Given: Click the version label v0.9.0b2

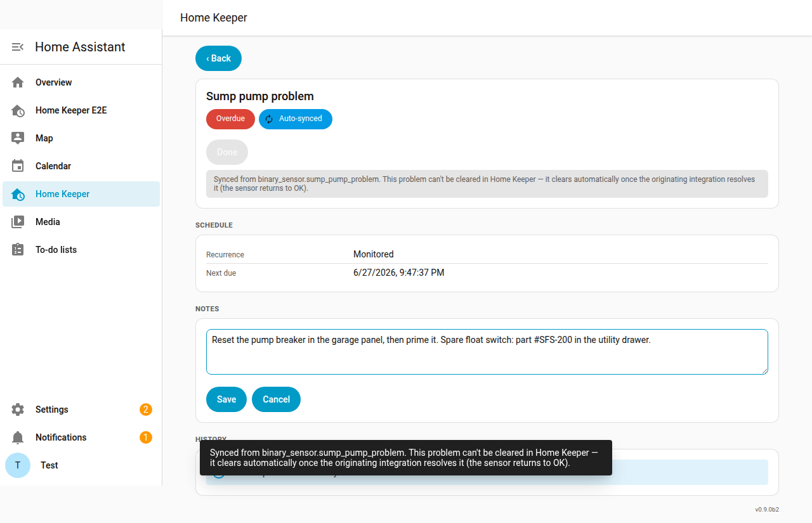Looking at the screenshot, I should (x=767, y=510).
